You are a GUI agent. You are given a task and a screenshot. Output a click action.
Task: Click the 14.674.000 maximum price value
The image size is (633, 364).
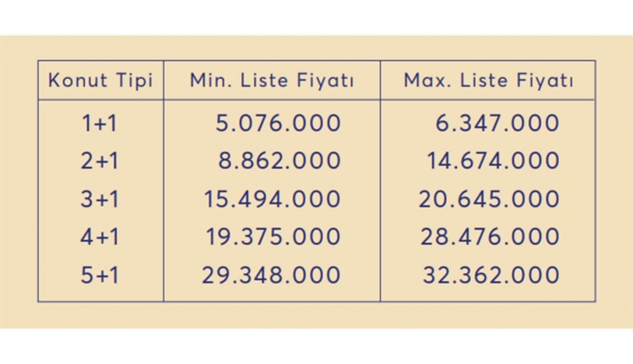[x=493, y=162]
